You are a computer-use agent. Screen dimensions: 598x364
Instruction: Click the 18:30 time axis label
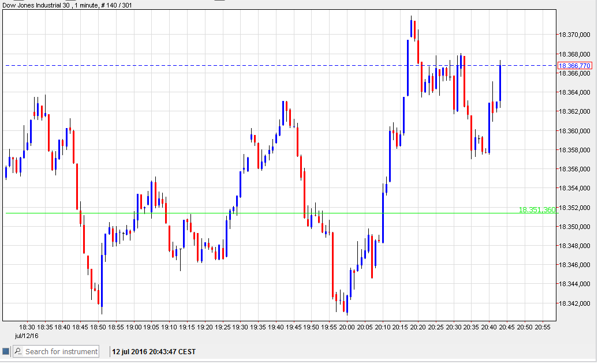[x=27, y=327]
